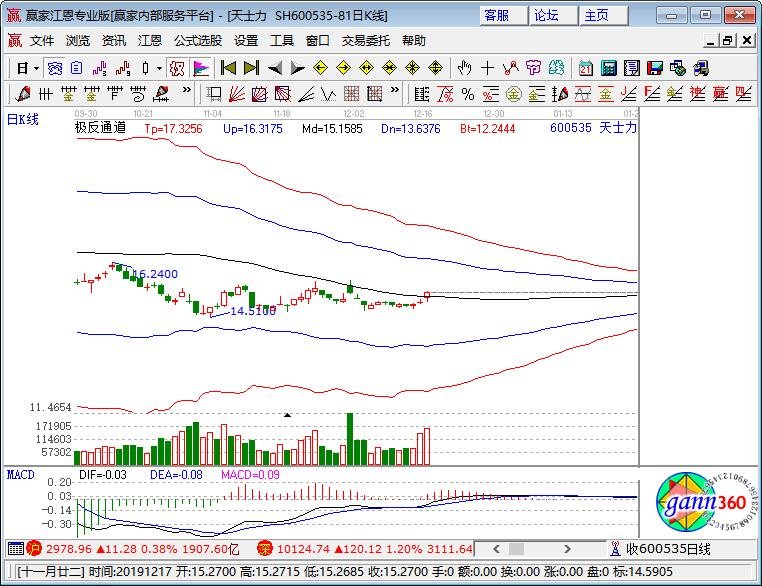Click the network globe computers icon
The width and height of the screenshot is (762, 586).
click(x=677, y=68)
